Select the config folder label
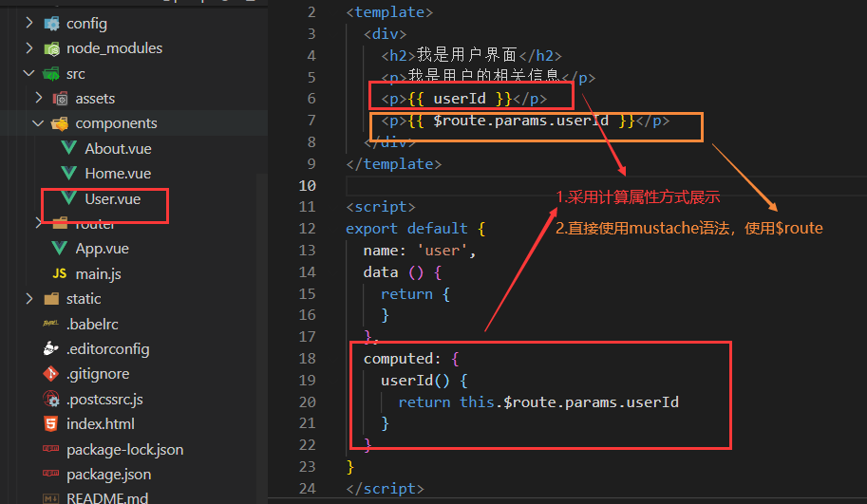This screenshot has width=867, height=504. (86, 24)
